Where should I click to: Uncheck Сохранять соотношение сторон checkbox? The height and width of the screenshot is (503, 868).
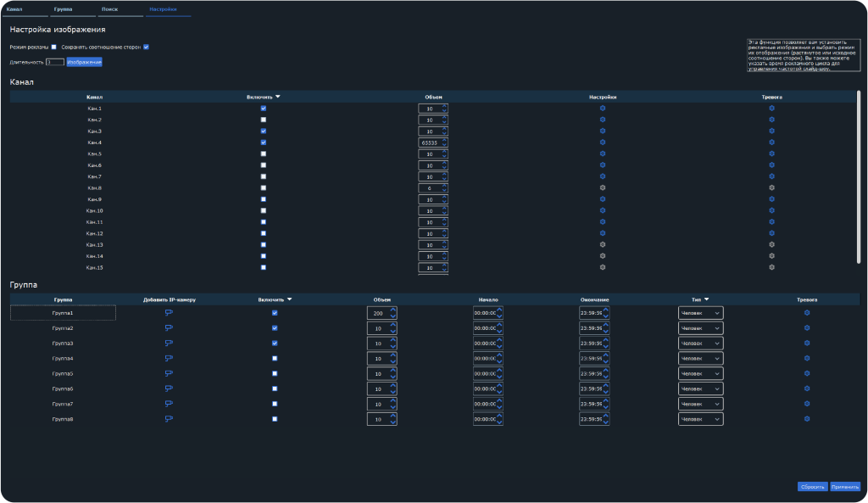(146, 47)
